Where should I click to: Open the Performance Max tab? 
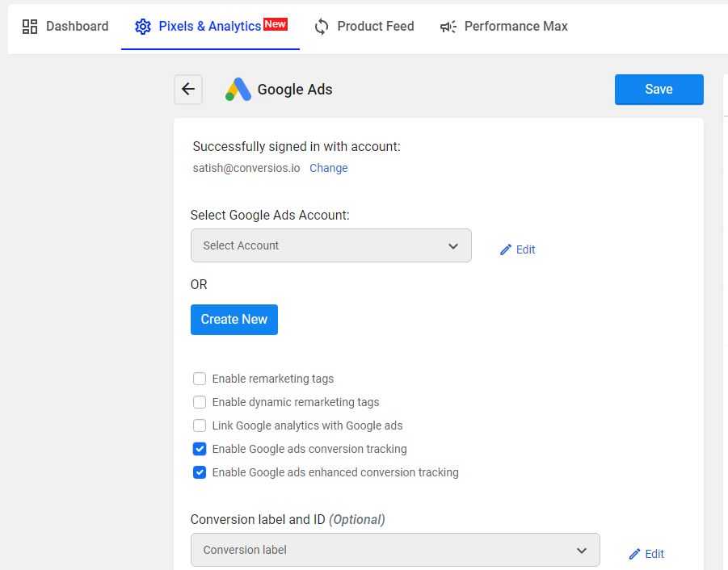coord(503,27)
